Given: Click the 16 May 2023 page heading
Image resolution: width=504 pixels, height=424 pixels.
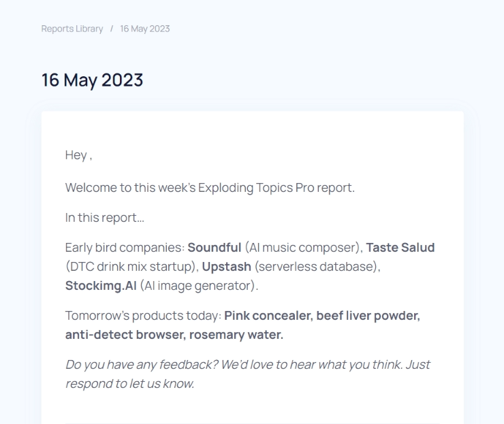Looking at the screenshot, I should [x=92, y=80].
